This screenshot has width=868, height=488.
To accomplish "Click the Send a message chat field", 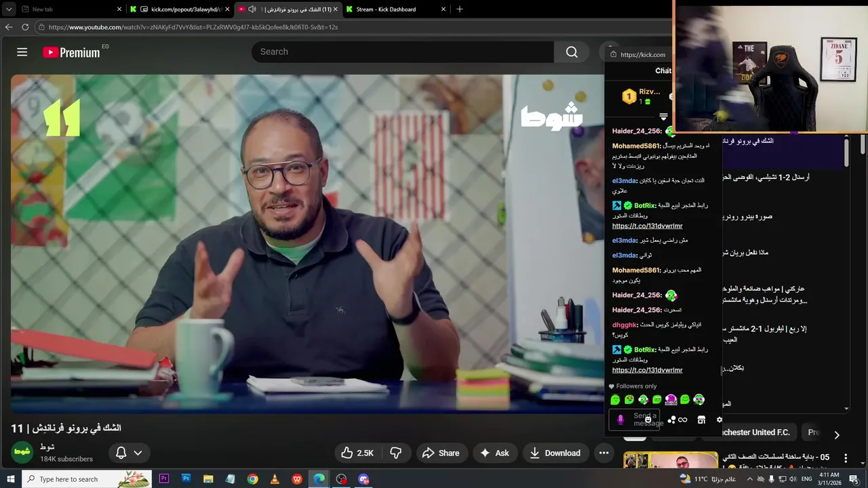I will coord(634,420).
